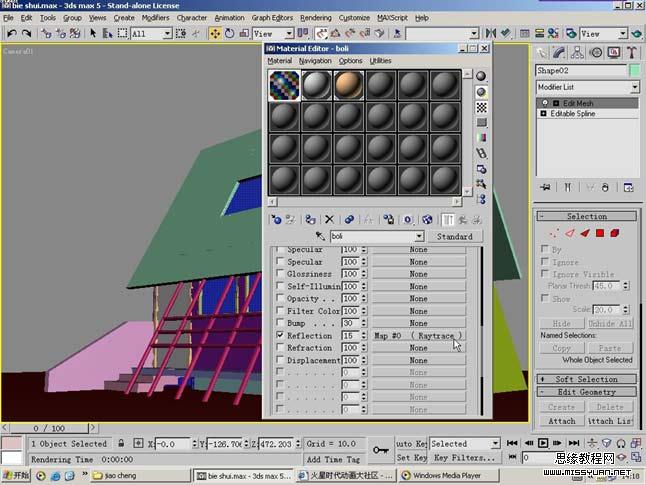Open the Utilities hammer panel tab

click(x=632, y=52)
